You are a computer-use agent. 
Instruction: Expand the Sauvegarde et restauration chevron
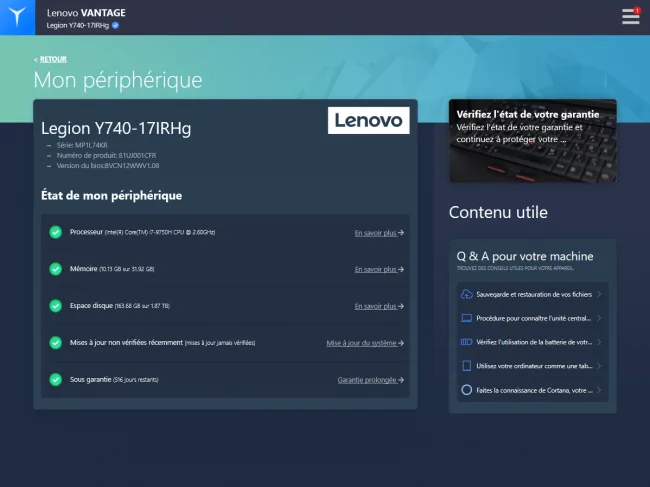point(599,294)
